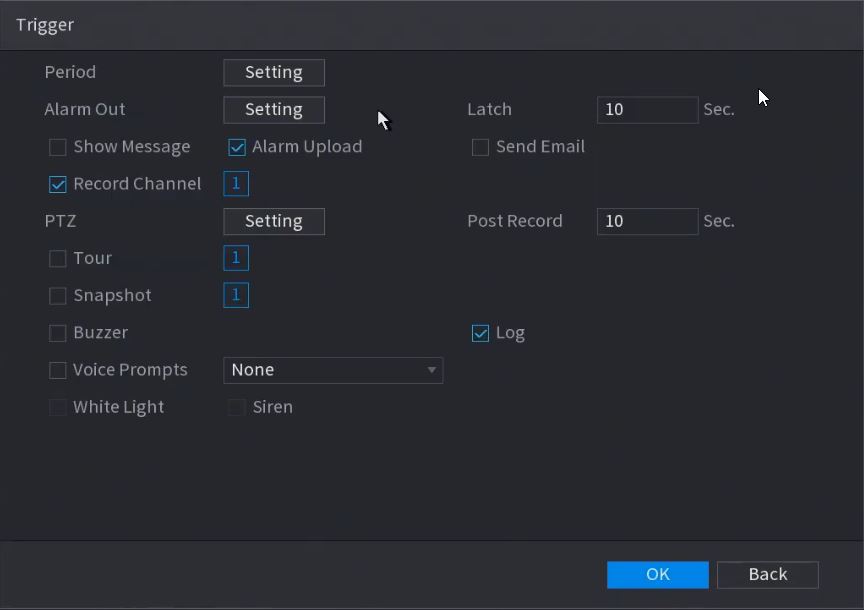The width and height of the screenshot is (864, 610).
Task: Click the Latch seconds input field
Action: [647, 109]
